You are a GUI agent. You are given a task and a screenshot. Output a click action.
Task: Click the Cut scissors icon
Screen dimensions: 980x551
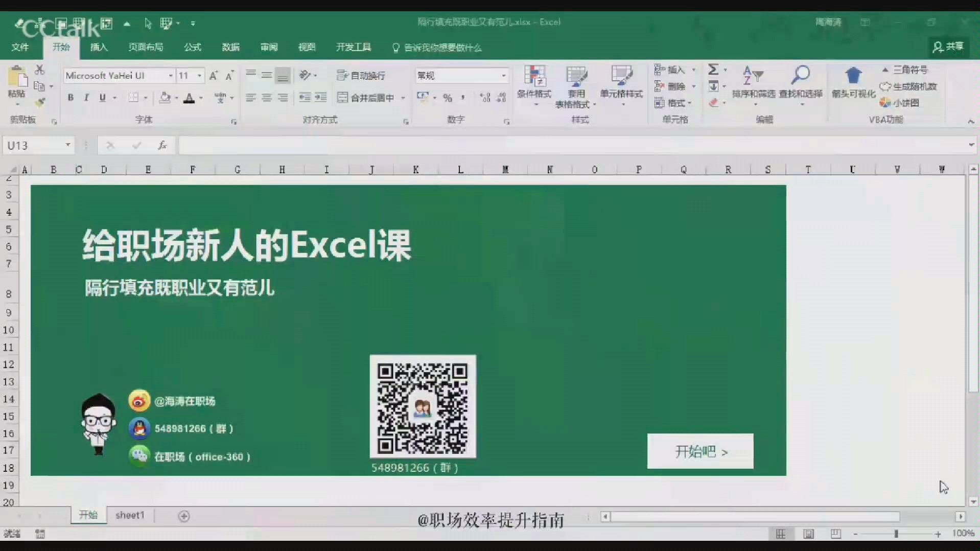pos(39,70)
